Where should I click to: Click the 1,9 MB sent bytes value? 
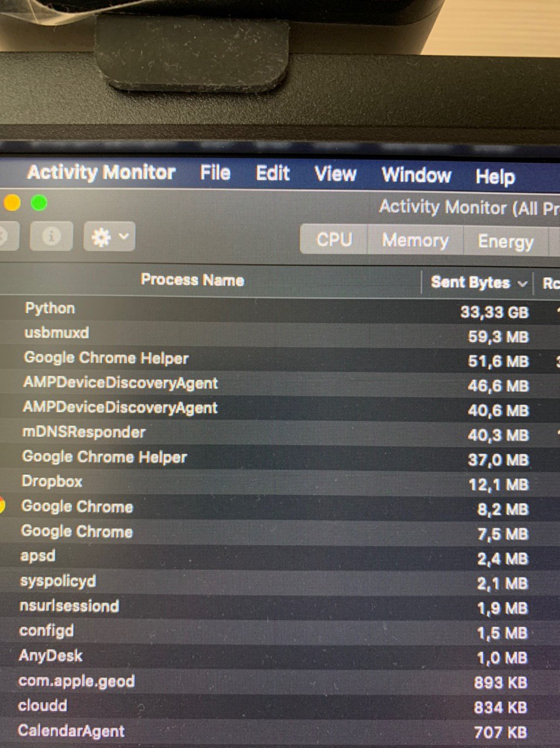pyautogui.click(x=502, y=608)
